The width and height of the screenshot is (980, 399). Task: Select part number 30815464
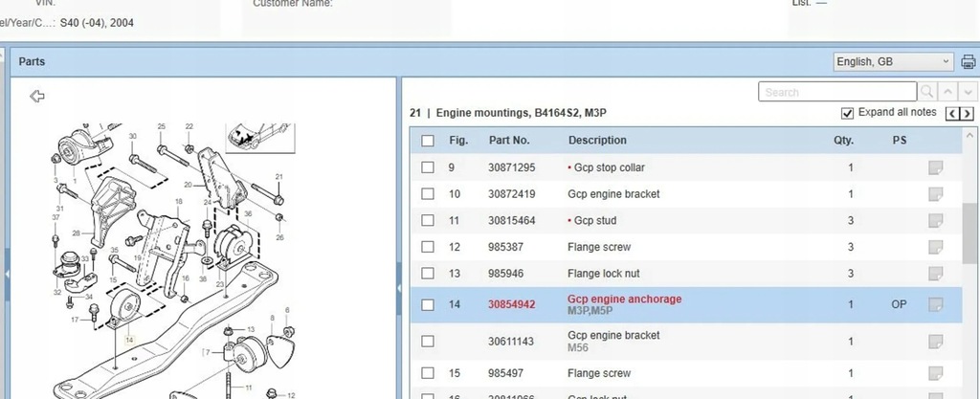click(511, 220)
